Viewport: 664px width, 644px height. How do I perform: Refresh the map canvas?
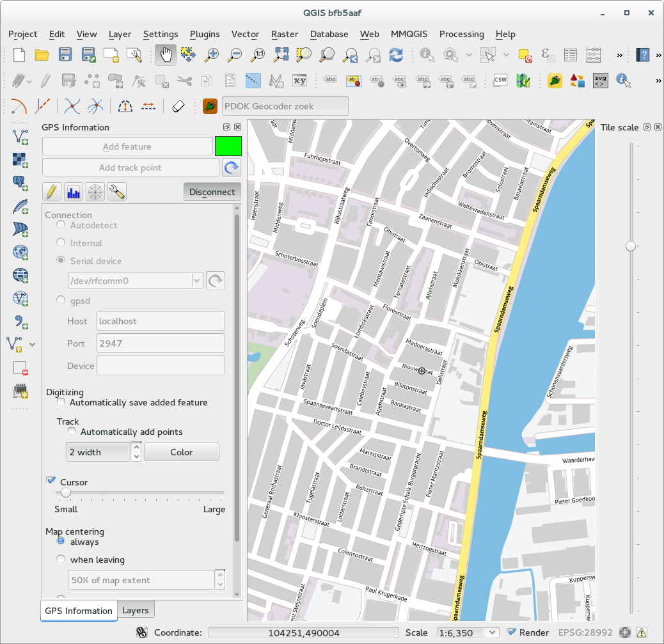[x=396, y=55]
